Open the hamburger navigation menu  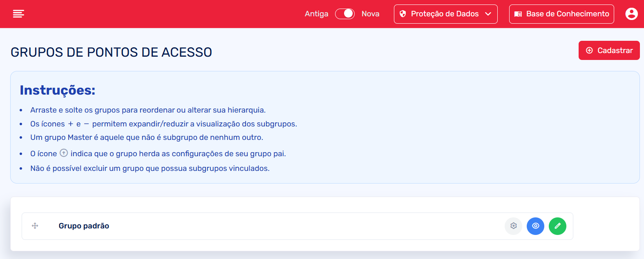[x=18, y=14]
